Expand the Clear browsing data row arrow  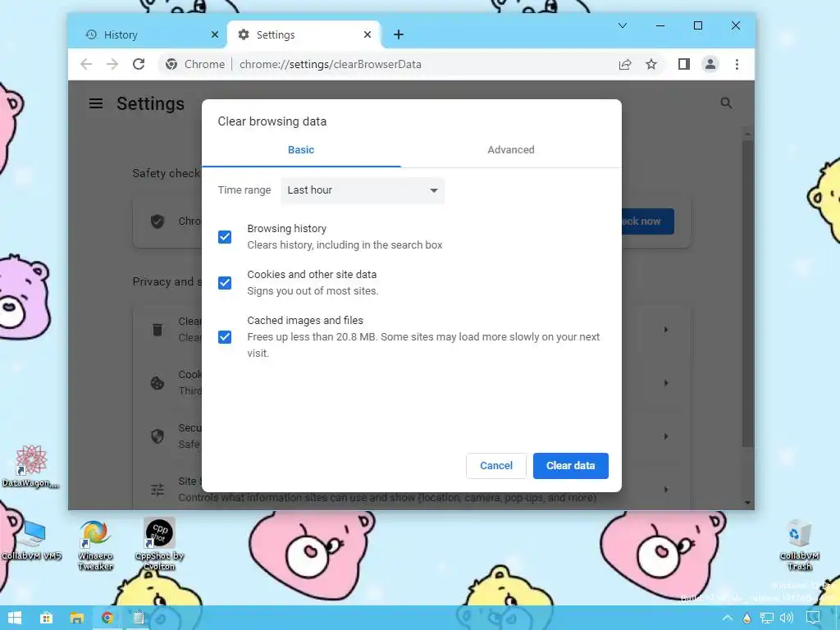coord(666,330)
